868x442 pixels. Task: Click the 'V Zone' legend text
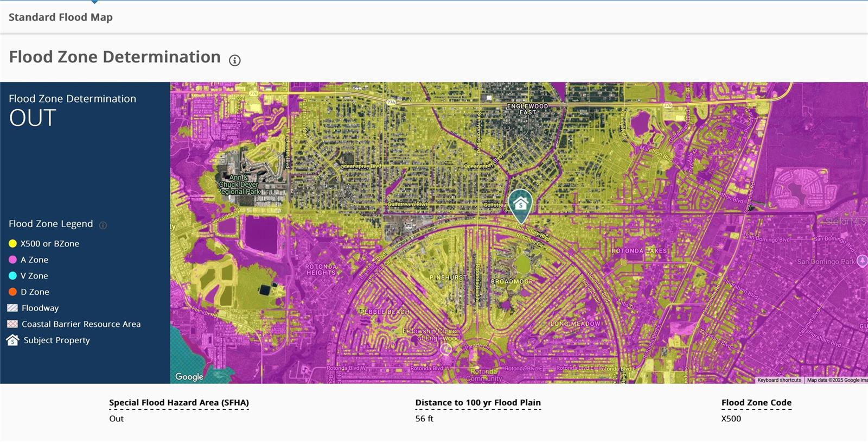(x=34, y=276)
